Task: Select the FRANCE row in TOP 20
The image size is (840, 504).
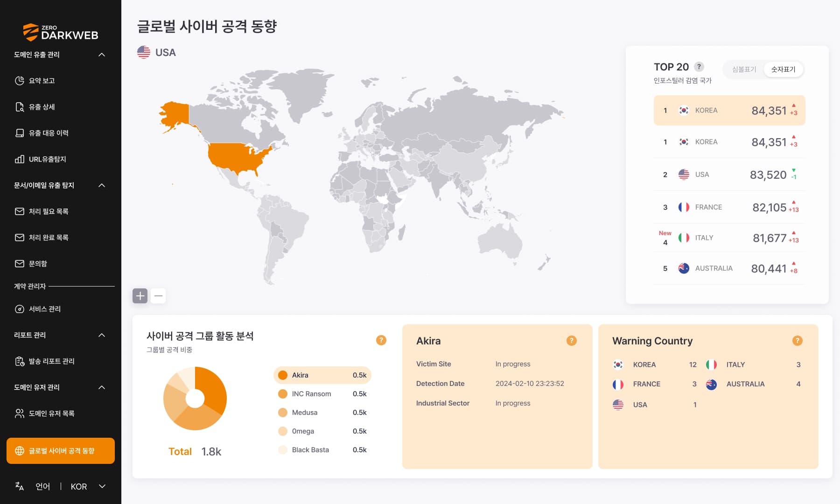Action: 729,207
